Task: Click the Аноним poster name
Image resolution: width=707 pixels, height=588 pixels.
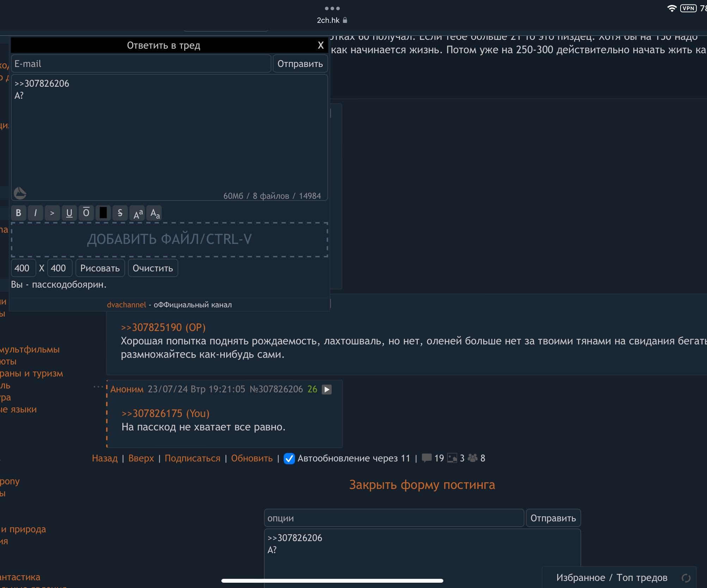Action: [127, 389]
